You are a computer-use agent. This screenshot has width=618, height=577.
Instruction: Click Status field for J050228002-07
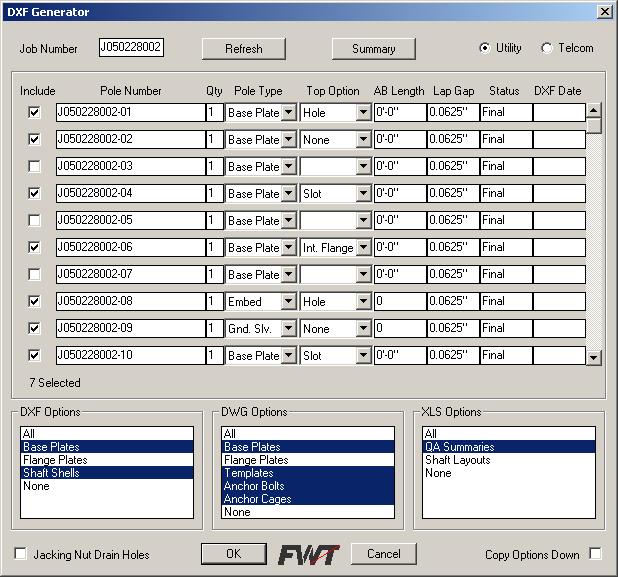(x=506, y=274)
